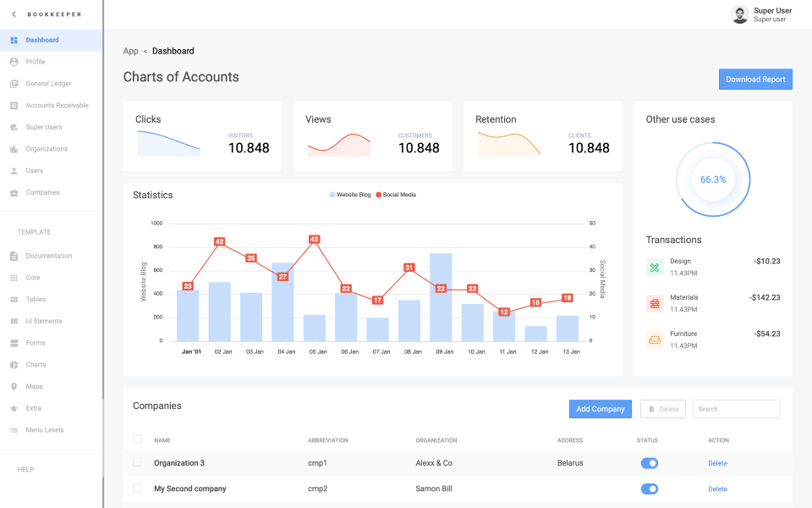
Task: Click the 66.3% progress circle
Action: (713, 179)
